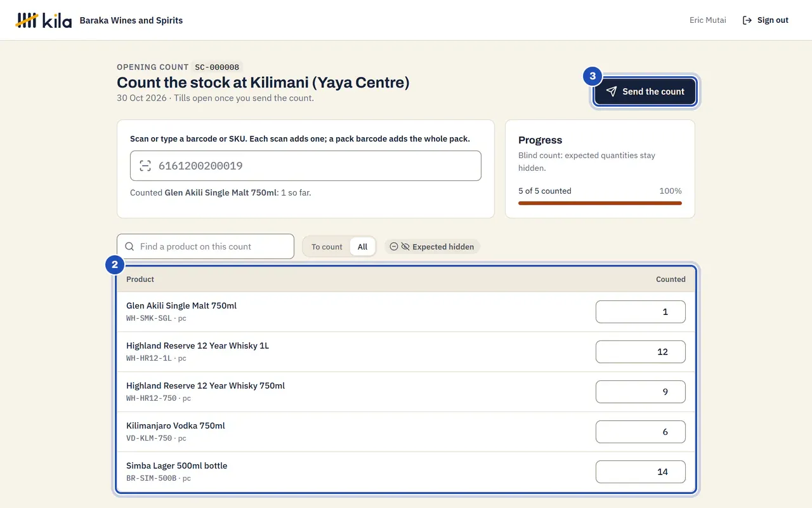The image size is (812, 508).
Task: Click the Counted column header
Action: [671, 279]
